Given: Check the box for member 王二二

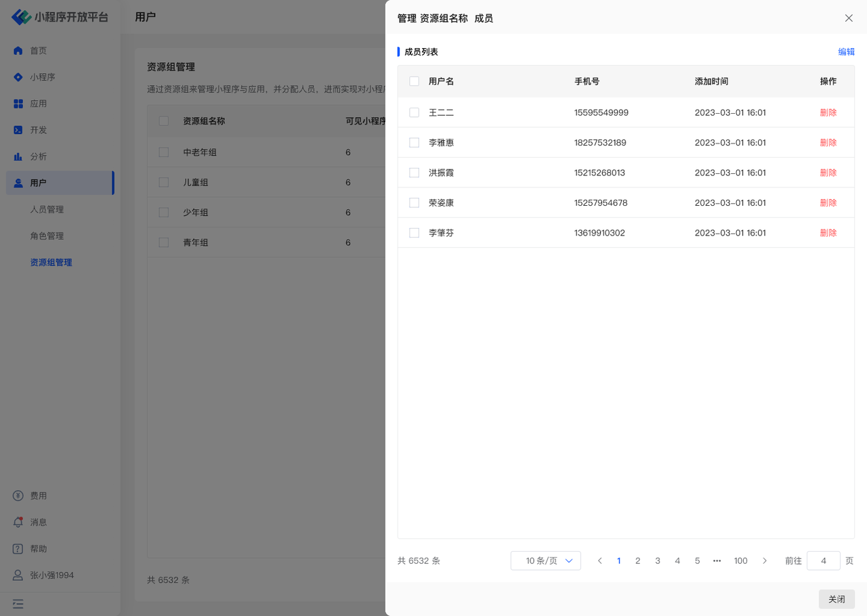Looking at the screenshot, I should [x=414, y=112].
